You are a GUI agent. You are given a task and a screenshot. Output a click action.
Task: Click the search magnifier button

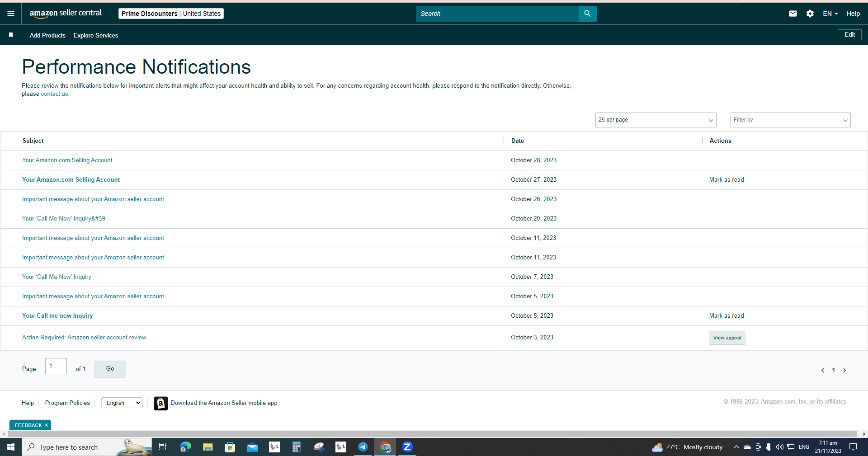(x=587, y=14)
